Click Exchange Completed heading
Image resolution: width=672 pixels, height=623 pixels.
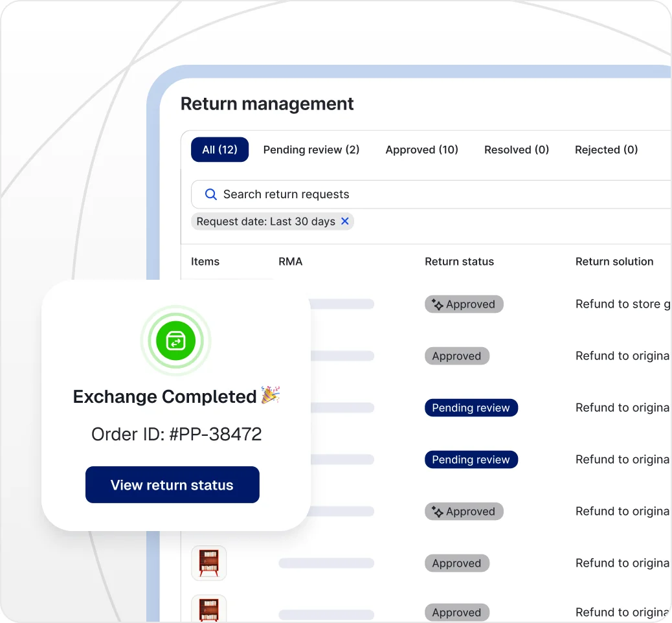pyautogui.click(x=164, y=396)
